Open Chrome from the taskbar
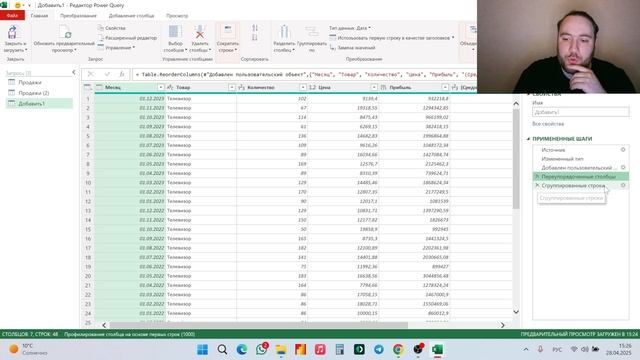Image resolution: width=640 pixels, height=360 pixels. [x=398, y=349]
